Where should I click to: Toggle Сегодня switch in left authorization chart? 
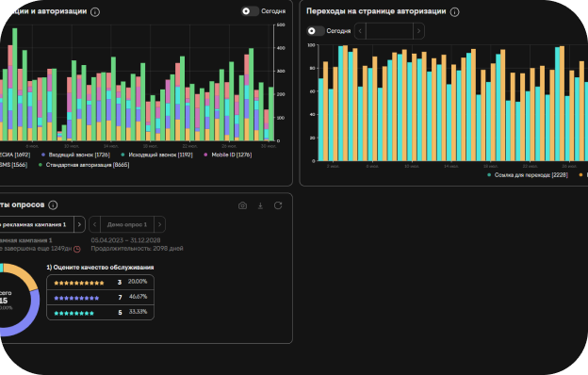250,11
